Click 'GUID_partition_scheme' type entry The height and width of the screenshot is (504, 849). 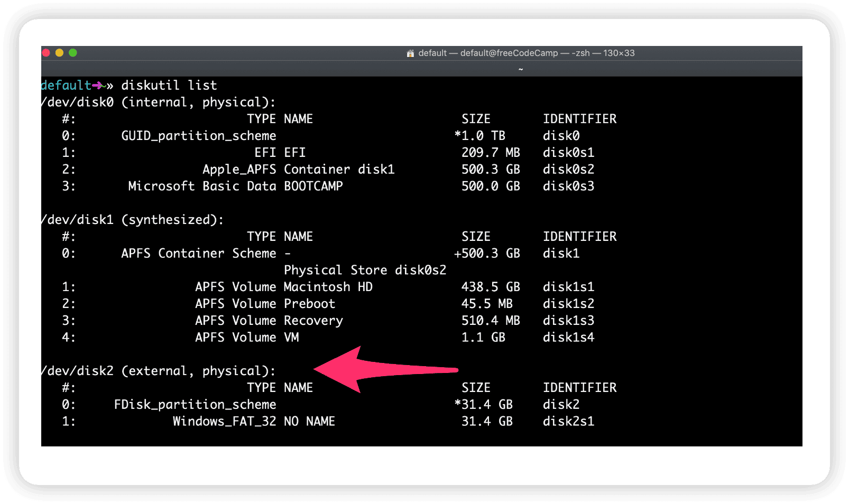click(x=199, y=136)
